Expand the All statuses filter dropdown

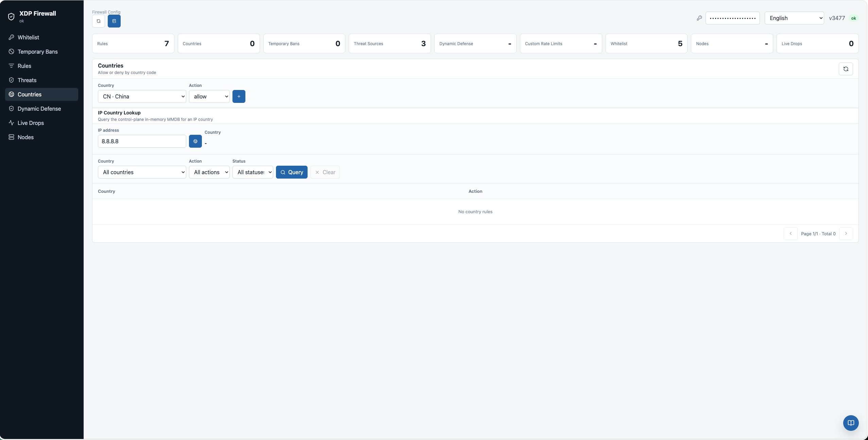click(253, 172)
